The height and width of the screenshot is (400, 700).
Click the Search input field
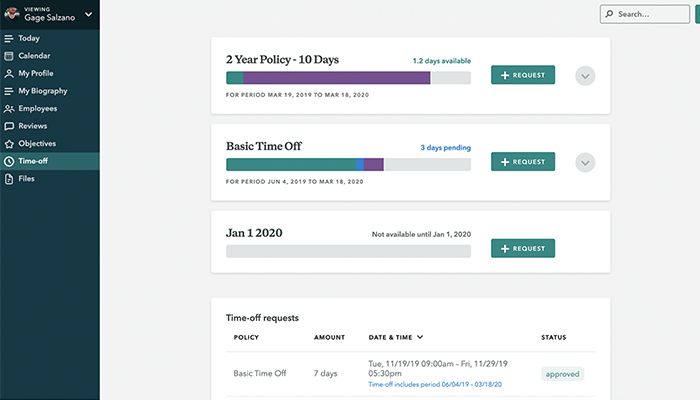click(x=646, y=14)
